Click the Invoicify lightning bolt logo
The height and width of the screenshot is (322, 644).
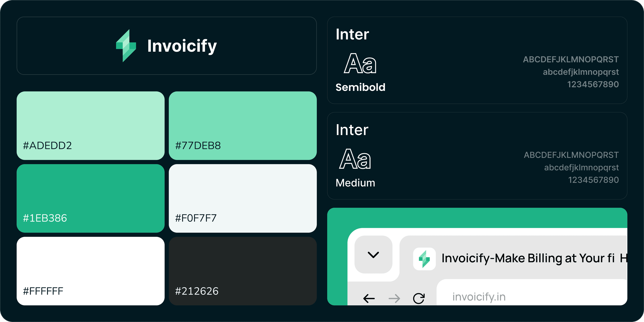click(126, 46)
